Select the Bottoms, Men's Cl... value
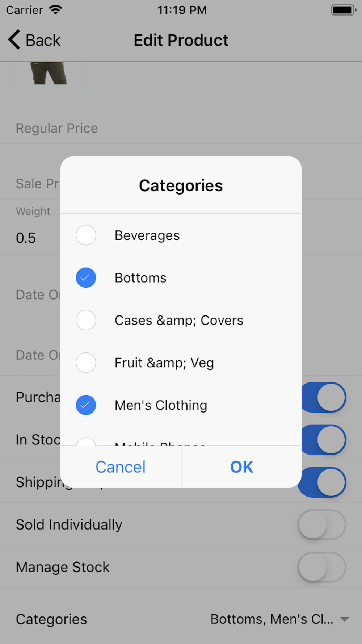This screenshot has height=644, width=362. click(x=272, y=619)
